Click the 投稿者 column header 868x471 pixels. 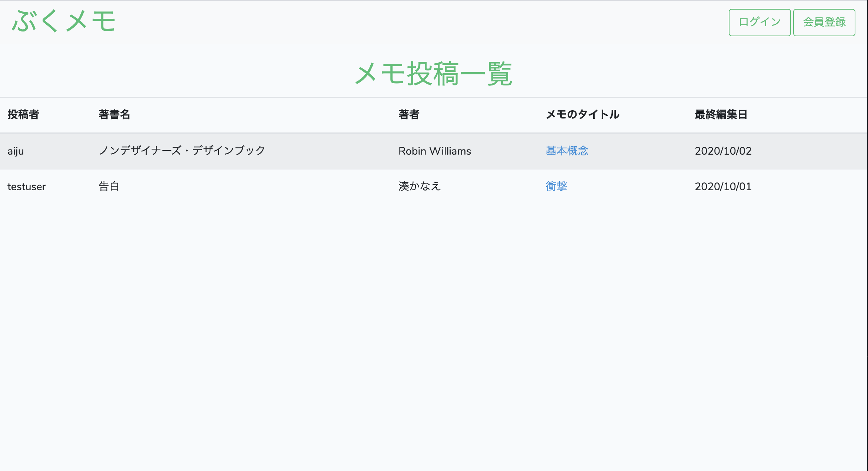23,115
